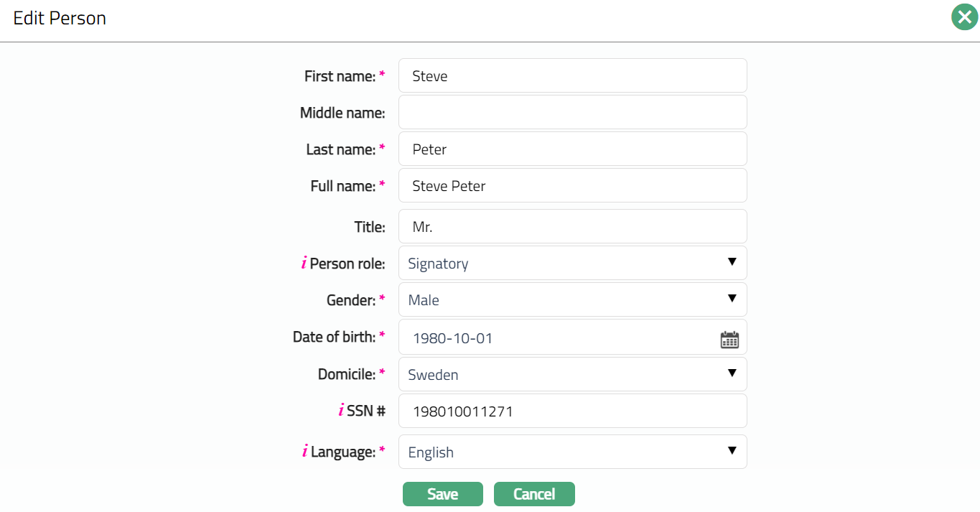The width and height of the screenshot is (980, 512).
Task: Focus the SSN # input field
Action: pyautogui.click(x=572, y=411)
